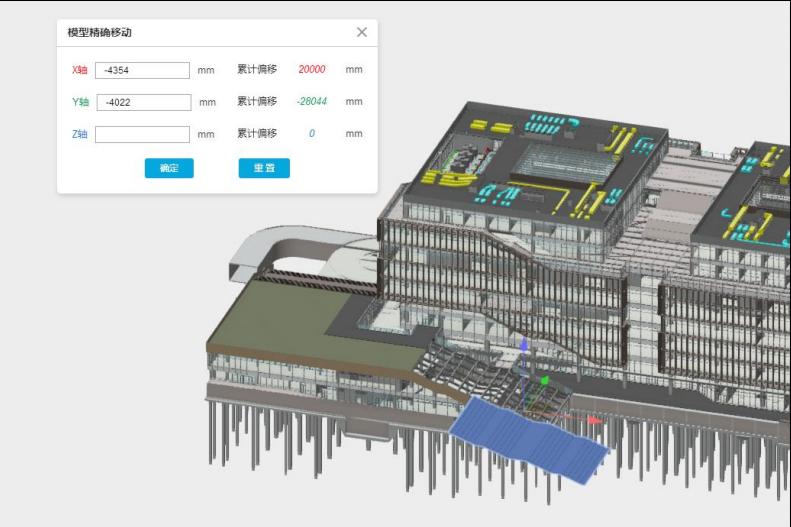
Task: Click the 重置 button
Action: click(x=264, y=168)
